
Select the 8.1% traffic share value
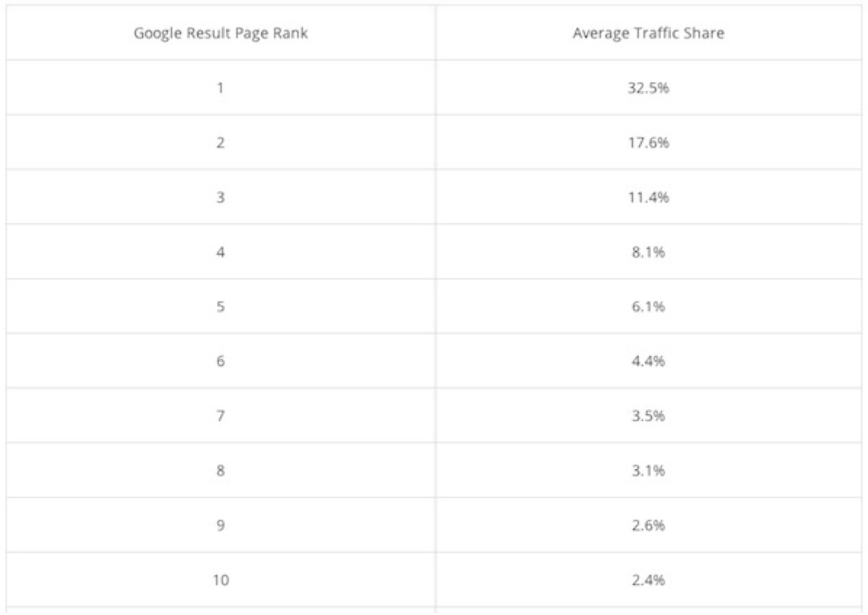649,252
